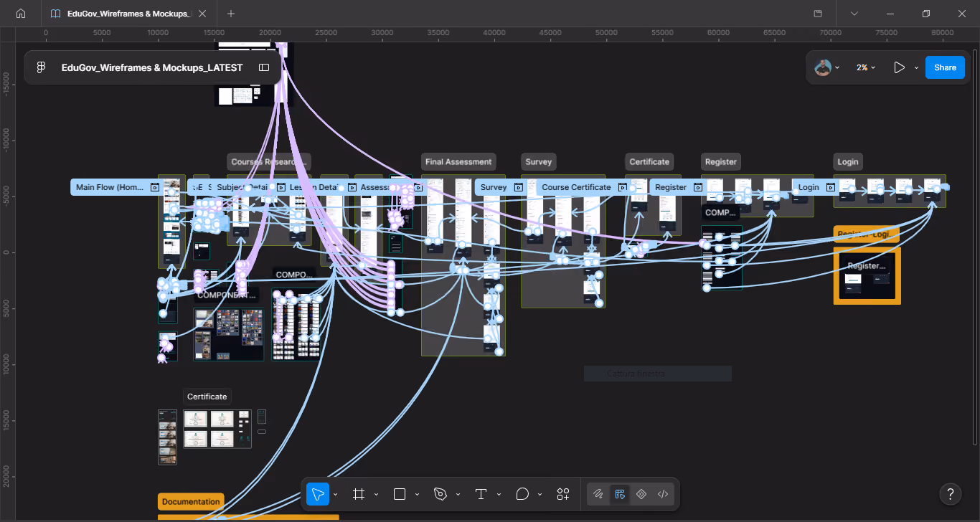Play the Course Certificate flow icon
Screen dimensions: 980x522
(x=623, y=187)
